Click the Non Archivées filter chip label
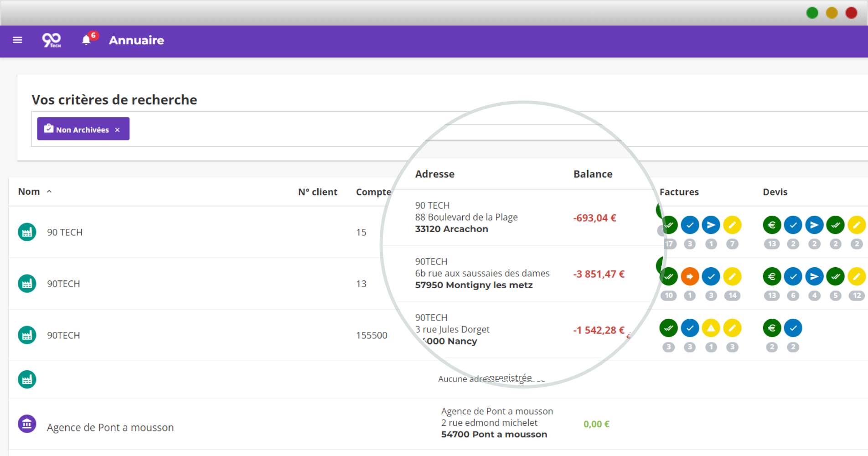868x456 pixels. coord(83,130)
